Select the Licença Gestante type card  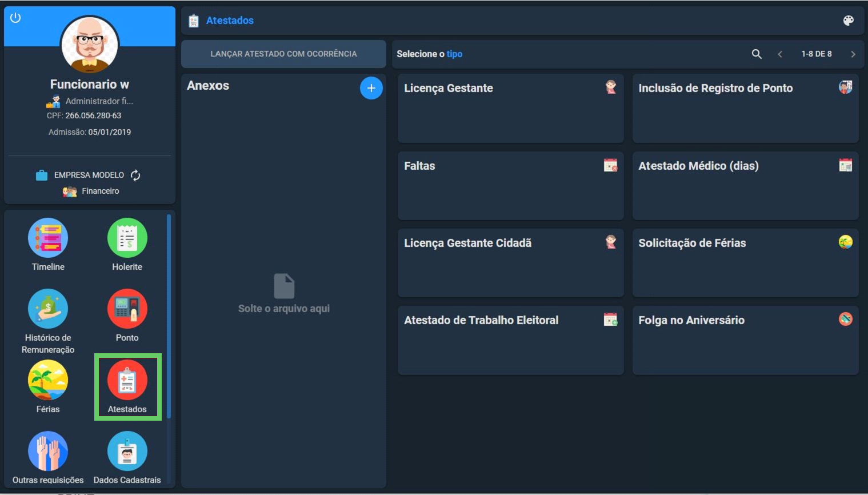511,108
